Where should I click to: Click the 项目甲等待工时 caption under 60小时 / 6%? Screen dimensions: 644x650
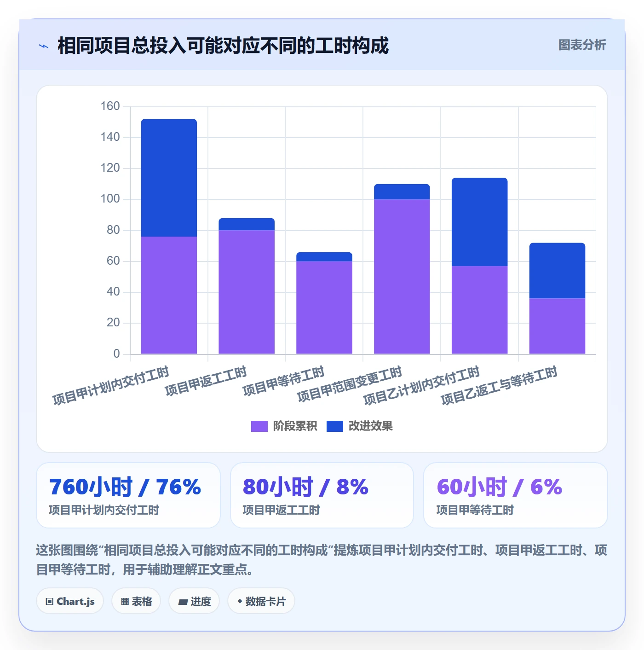pos(475,510)
